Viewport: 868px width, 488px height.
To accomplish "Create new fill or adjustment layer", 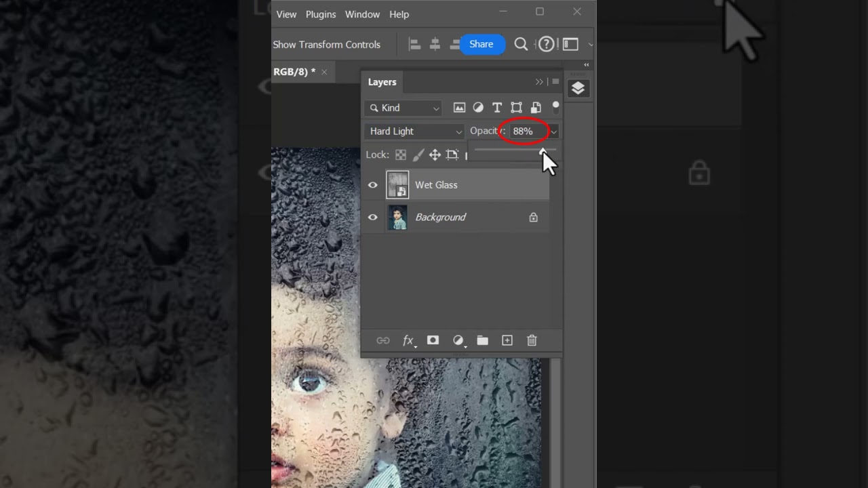I will (458, 340).
